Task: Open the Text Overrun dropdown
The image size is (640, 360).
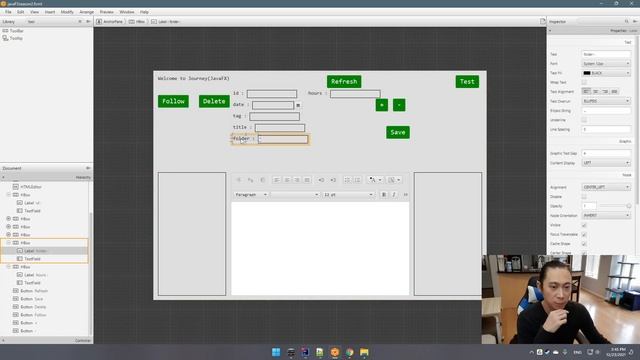Action: [606, 101]
